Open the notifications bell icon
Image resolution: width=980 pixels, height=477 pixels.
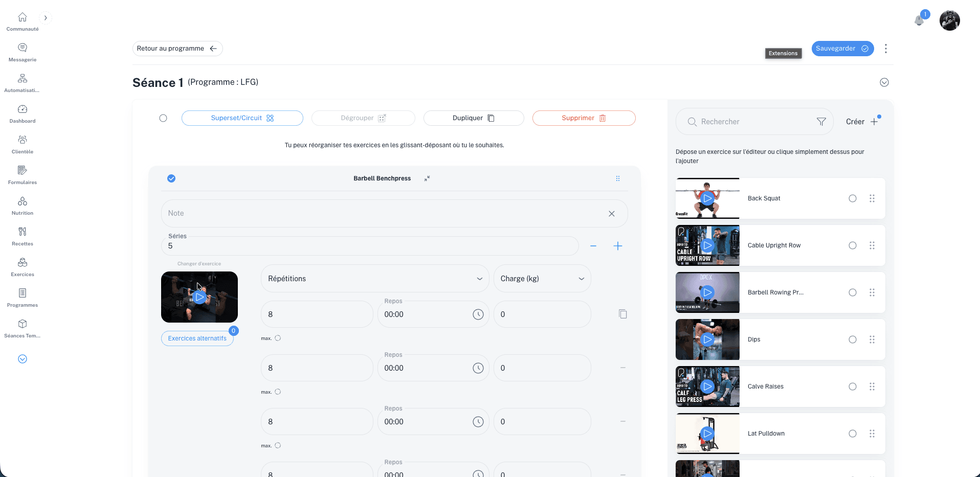tap(919, 20)
